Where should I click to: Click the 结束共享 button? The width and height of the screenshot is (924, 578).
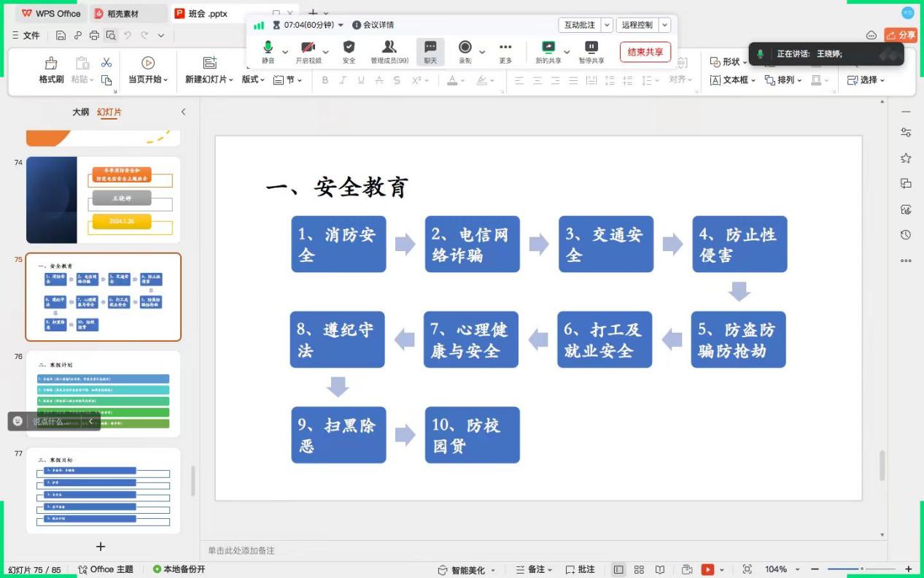[645, 52]
